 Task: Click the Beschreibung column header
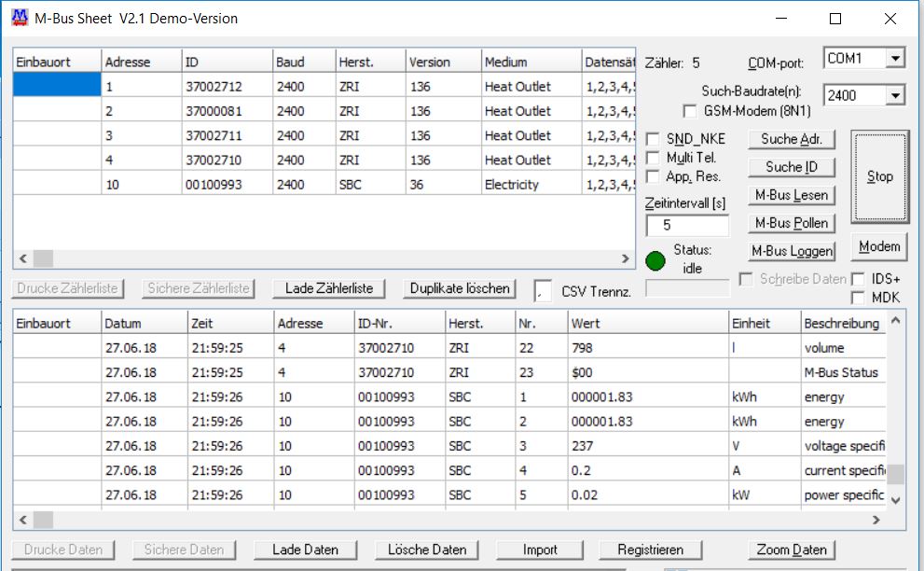click(843, 323)
